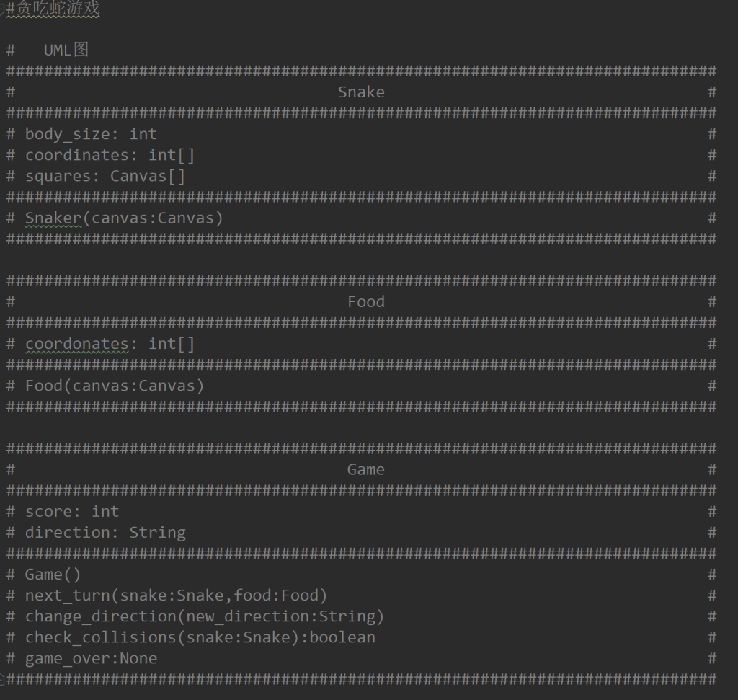
Task: Click the change_direction method signature
Action: [205, 616]
